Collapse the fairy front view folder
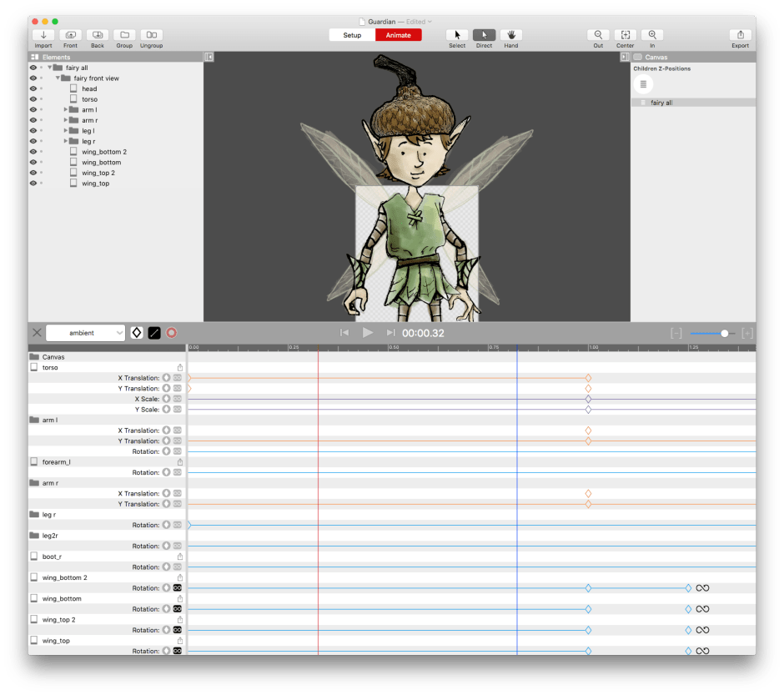 (x=58, y=78)
